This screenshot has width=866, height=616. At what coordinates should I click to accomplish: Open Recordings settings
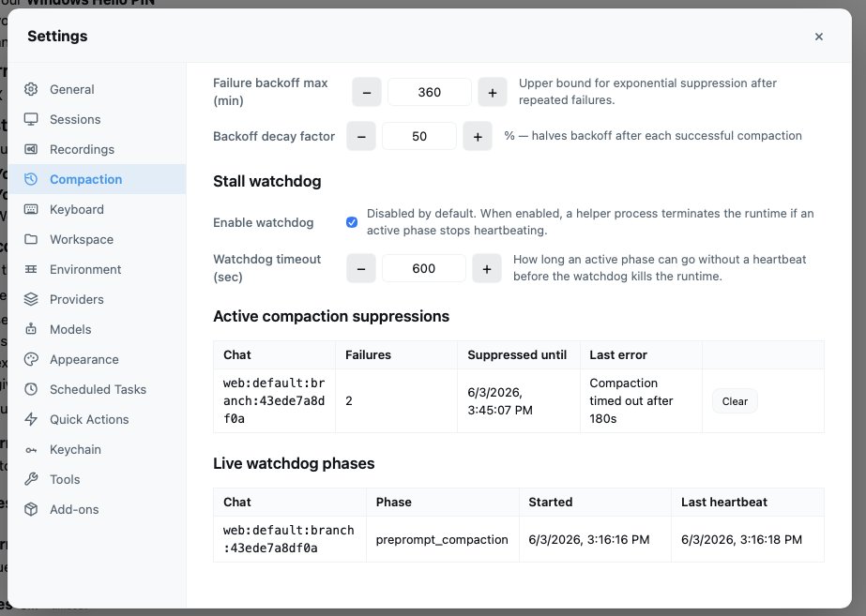[98, 149]
